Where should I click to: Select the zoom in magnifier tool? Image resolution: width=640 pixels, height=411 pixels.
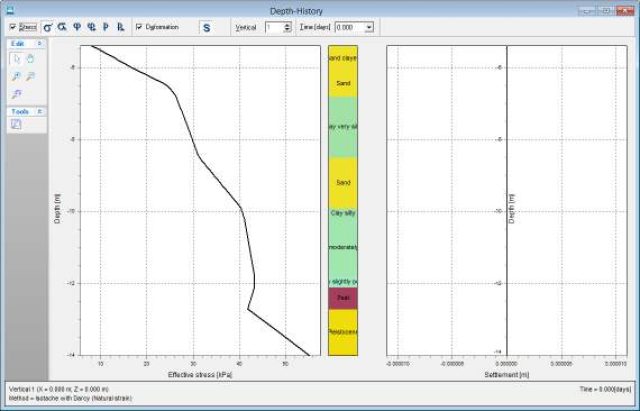pos(16,76)
